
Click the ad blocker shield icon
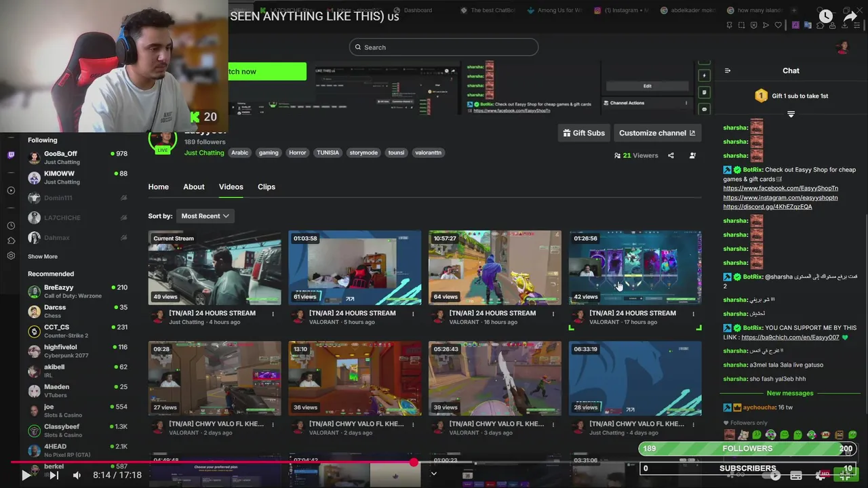coord(753,25)
